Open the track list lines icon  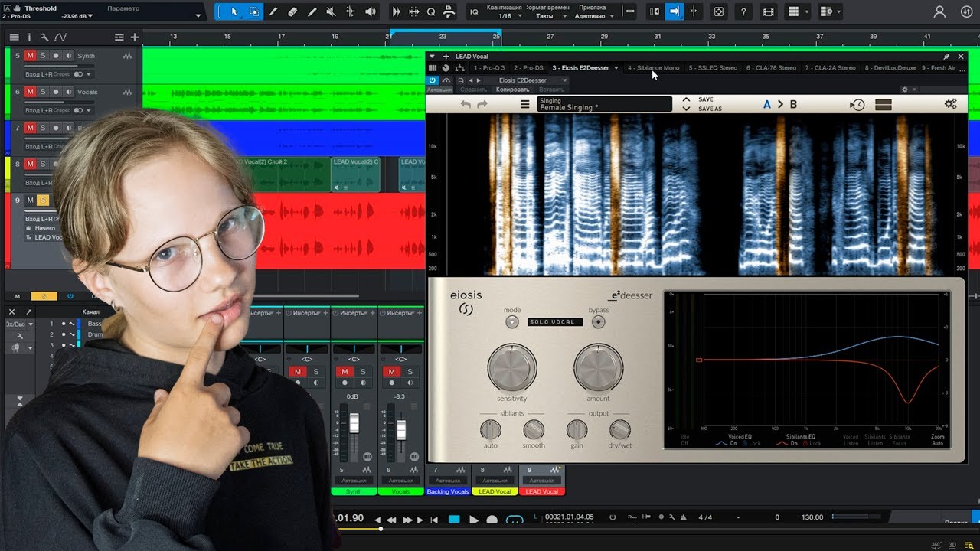14,37
